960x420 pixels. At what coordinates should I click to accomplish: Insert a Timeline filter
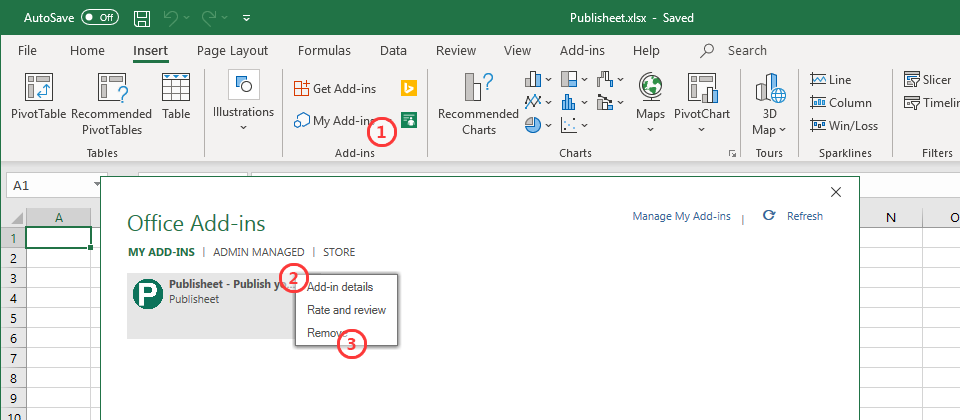(931, 103)
